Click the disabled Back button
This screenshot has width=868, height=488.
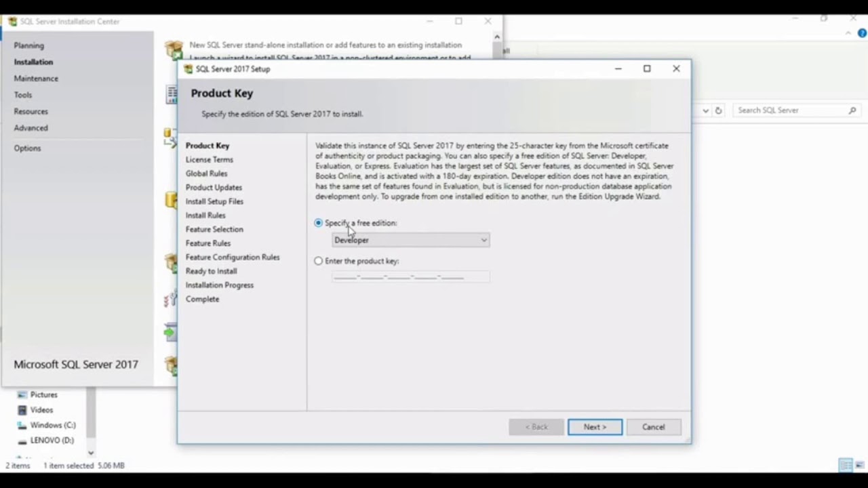[x=536, y=427]
